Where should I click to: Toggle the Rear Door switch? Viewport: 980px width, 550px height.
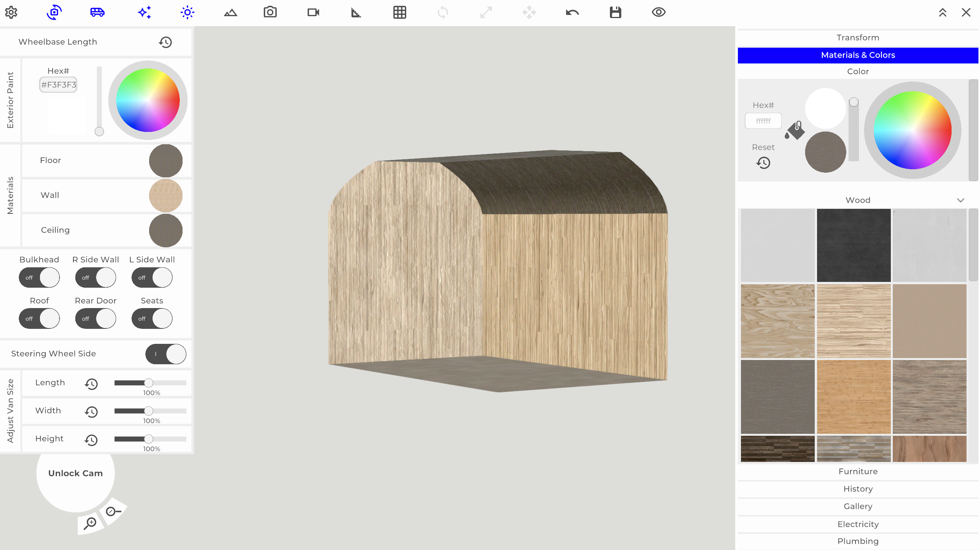pyautogui.click(x=95, y=319)
